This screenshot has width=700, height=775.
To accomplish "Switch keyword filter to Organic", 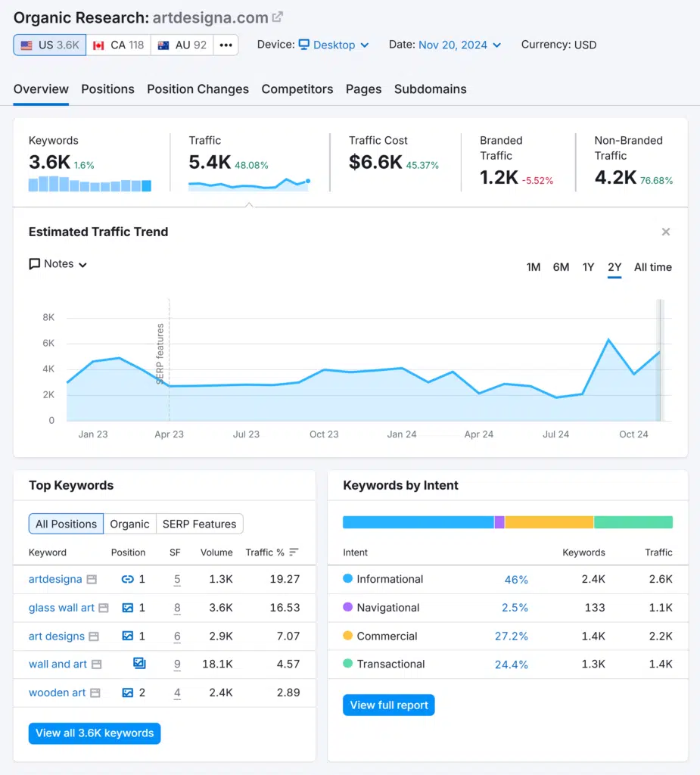I will click(x=129, y=524).
